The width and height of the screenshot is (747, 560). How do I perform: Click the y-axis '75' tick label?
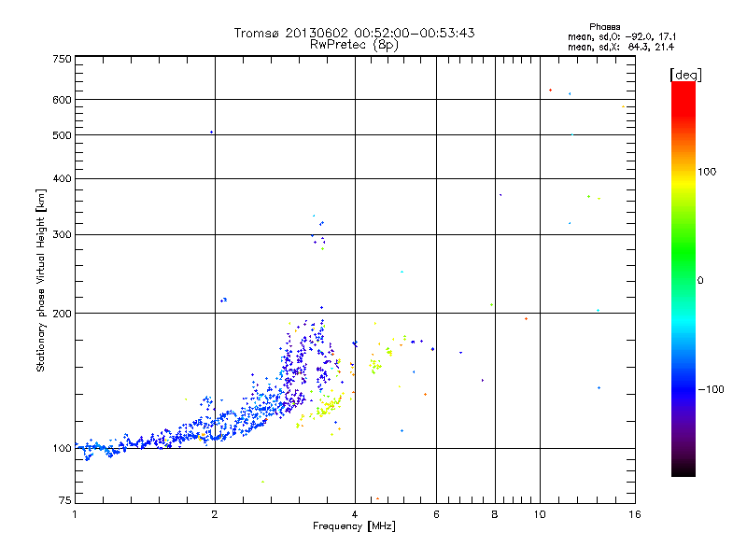point(65,500)
